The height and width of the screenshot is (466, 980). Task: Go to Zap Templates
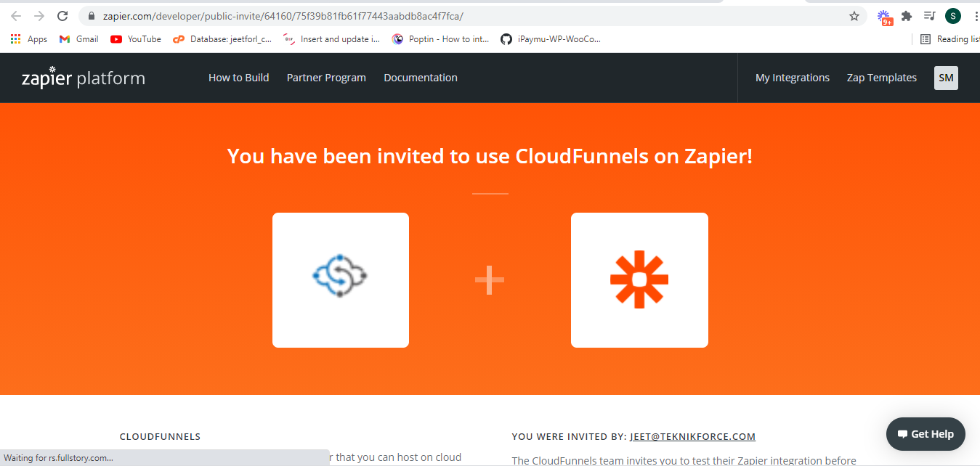pos(882,78)
